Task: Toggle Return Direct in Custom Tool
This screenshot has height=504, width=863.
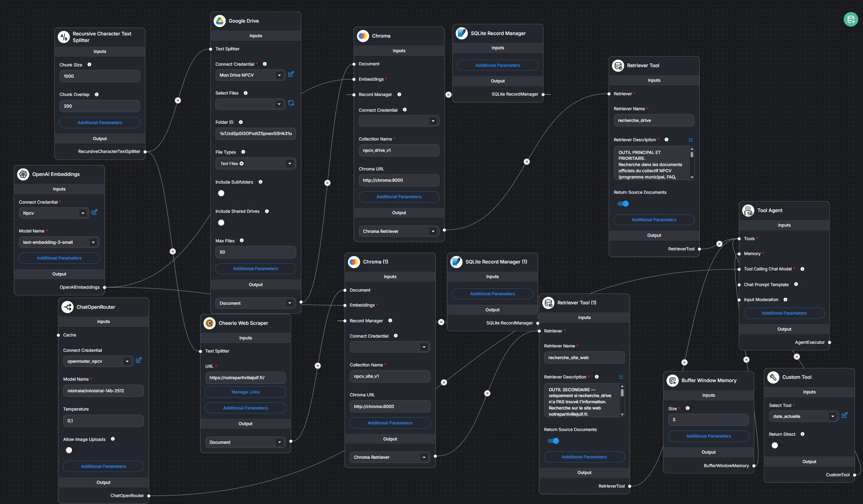Action: point(775,446)
